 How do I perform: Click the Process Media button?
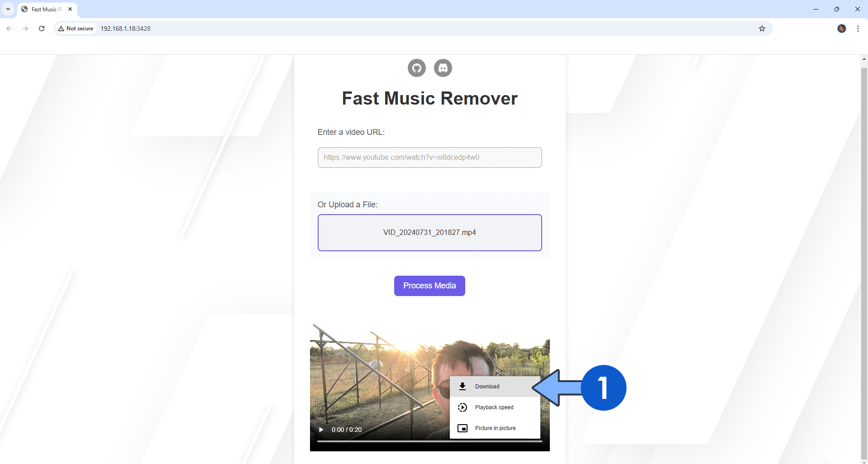coord(429,286)
